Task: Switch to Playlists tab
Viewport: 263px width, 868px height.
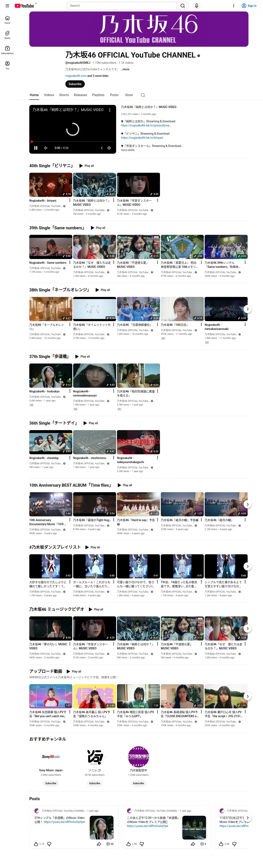Action: point(98,95)
